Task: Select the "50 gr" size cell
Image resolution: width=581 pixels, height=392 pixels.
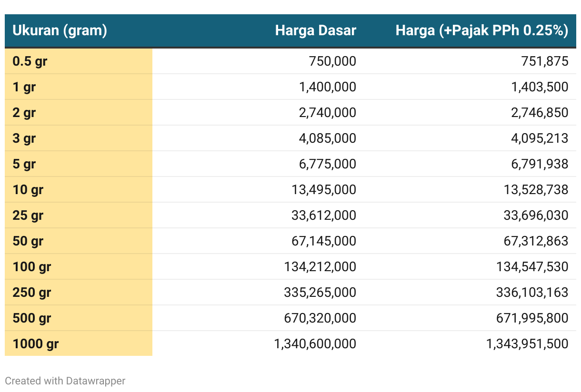Action: pyautogui.click(x=28, y=241)
